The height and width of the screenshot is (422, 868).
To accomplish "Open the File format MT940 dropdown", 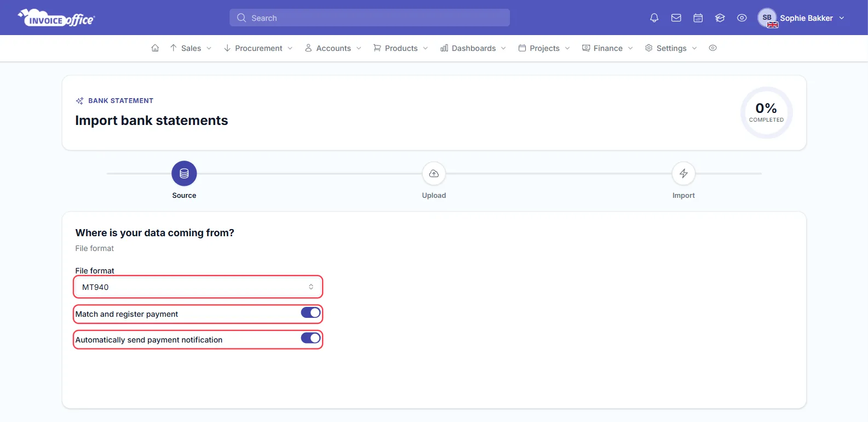I will pos(198,287).
